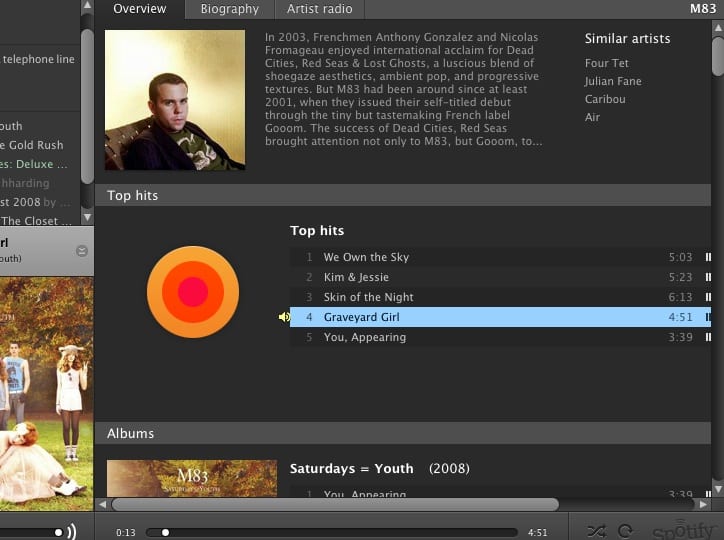Click the speaker icon beside Graveyard Girl

[284, 317]
